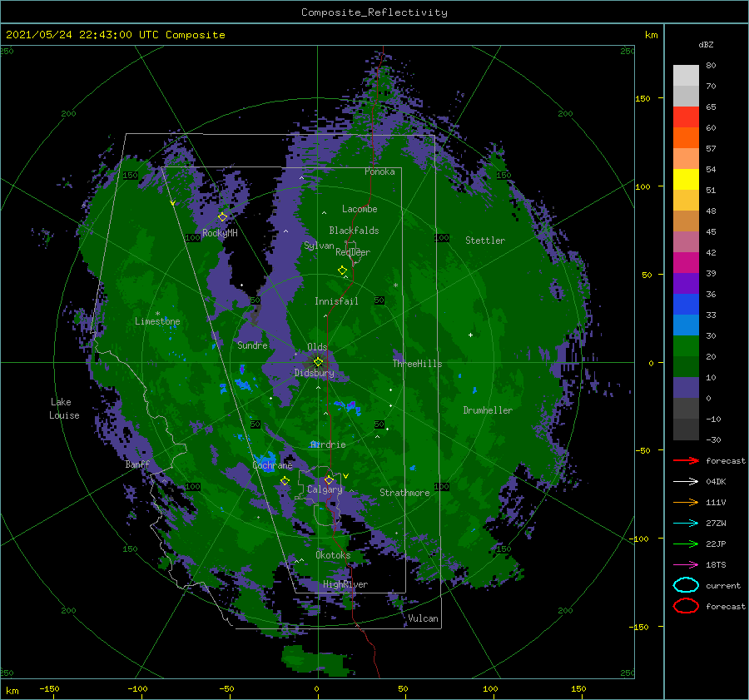Pick the slate purple 0-10 dBZ swatch

tap(686, 387)
